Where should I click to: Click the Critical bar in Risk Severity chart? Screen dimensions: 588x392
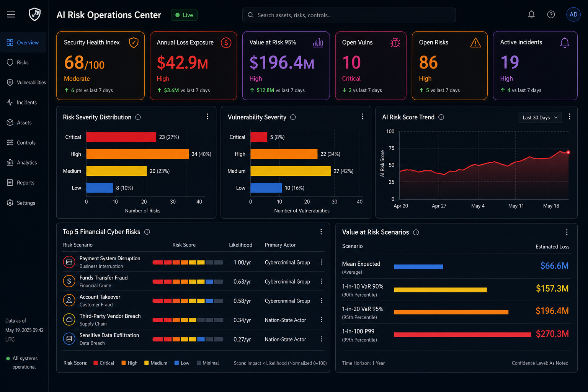pos(121,137)
